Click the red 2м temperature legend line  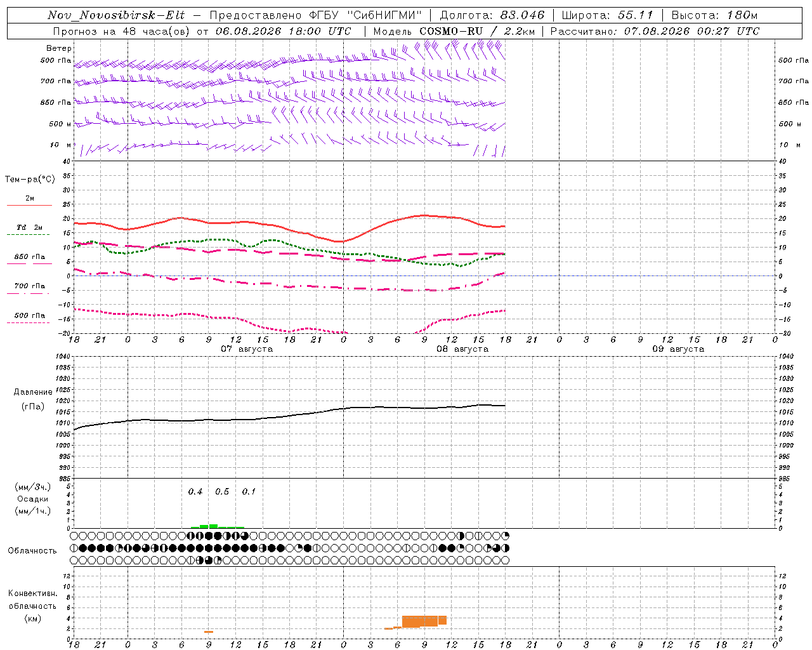click(x=29, y=202)
